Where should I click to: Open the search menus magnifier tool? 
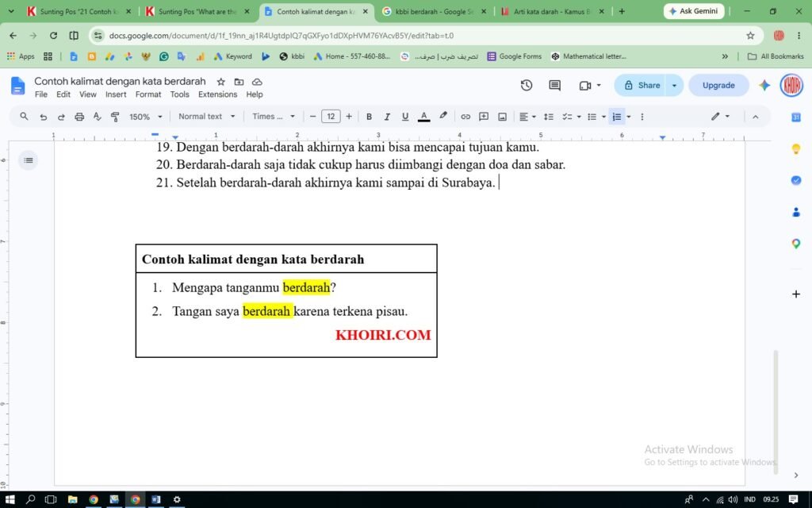coord(24,117)
